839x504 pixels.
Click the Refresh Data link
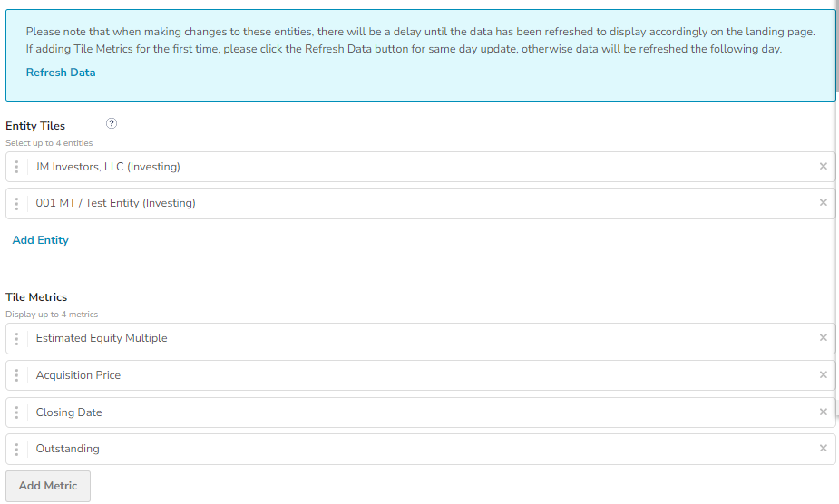[x=61, y=73]
